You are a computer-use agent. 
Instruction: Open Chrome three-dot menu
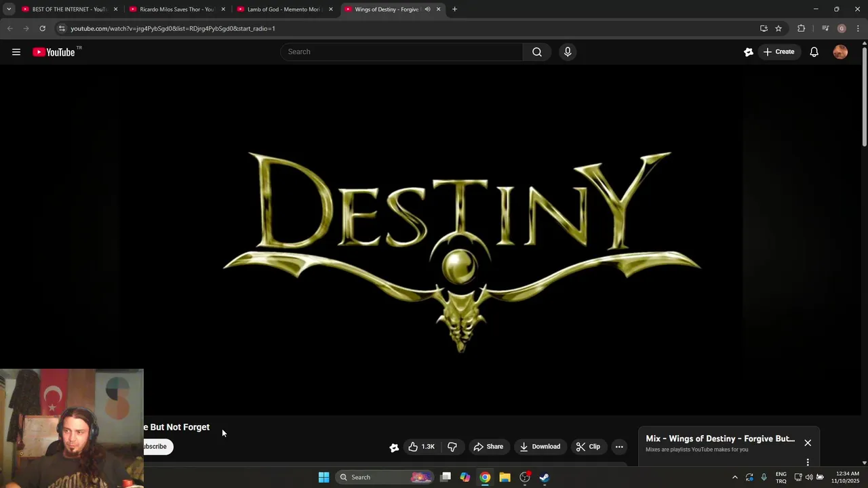pyautogui.click(x=858, y=28)
